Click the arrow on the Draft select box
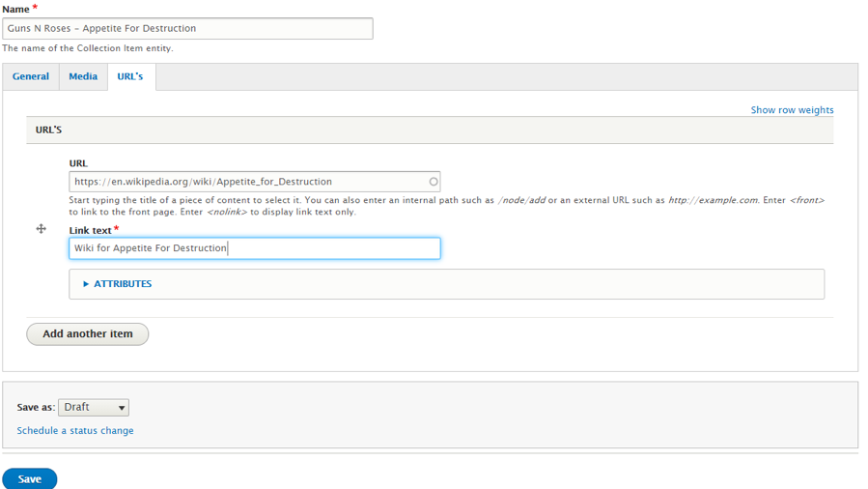The width and height of the screenshot is (868, 489). click(121, 408)
